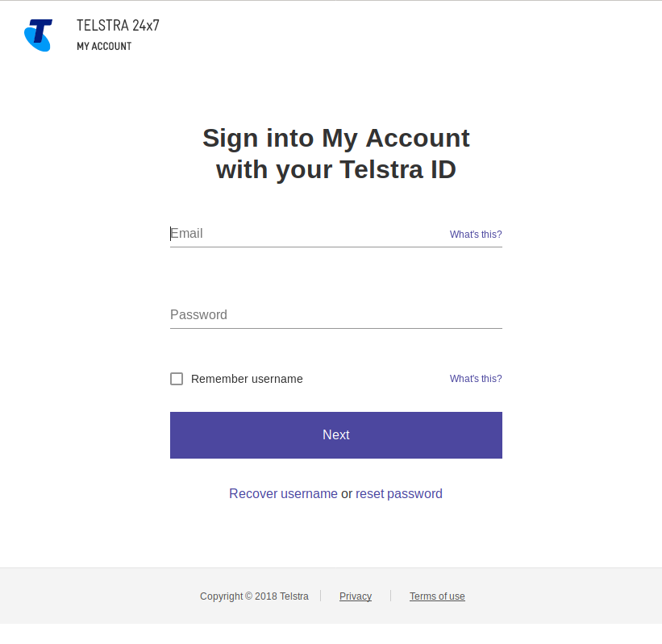Tick Remember username to save your login

(x=176, y=378)
